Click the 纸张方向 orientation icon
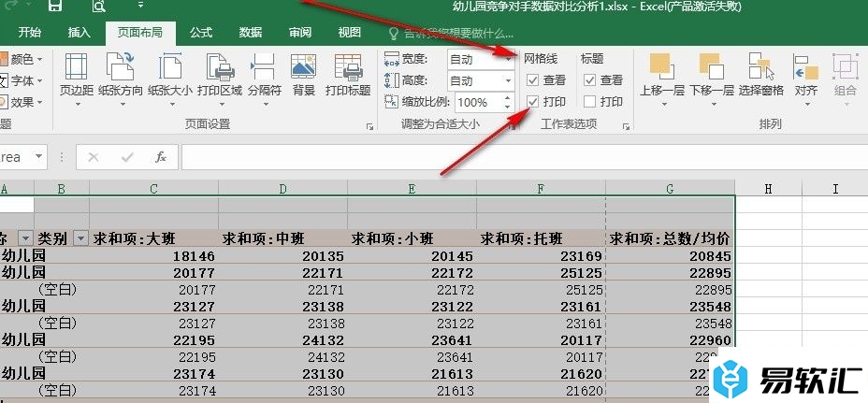 coord(121,75)
